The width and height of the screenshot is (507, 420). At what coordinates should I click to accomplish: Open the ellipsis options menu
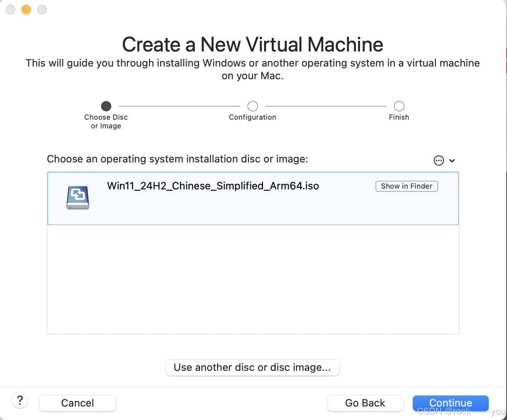[439, 160]
